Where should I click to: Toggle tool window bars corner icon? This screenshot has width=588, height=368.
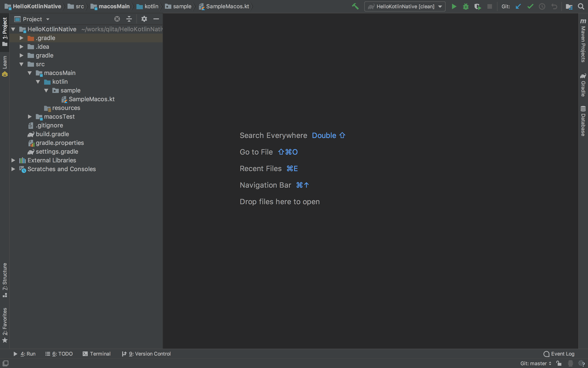5,363
